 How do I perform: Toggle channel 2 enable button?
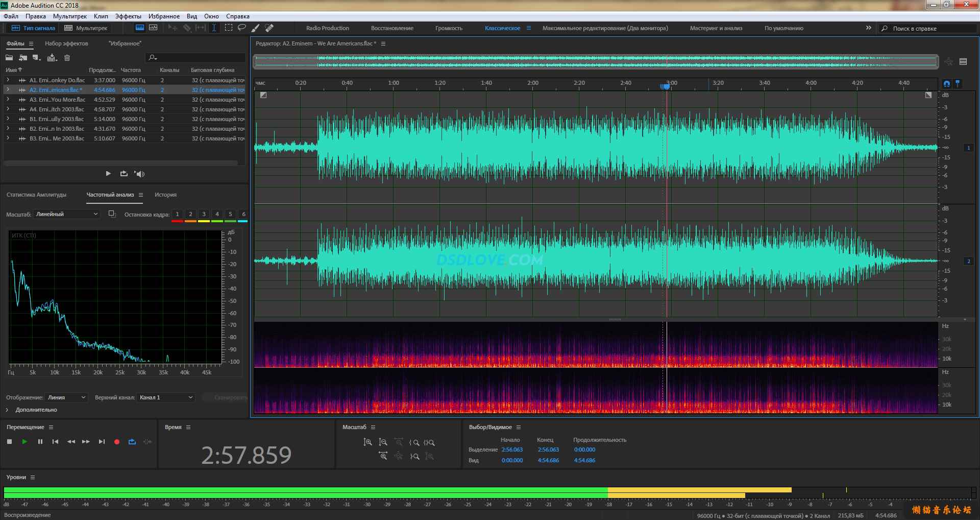(x=969, y=261)
